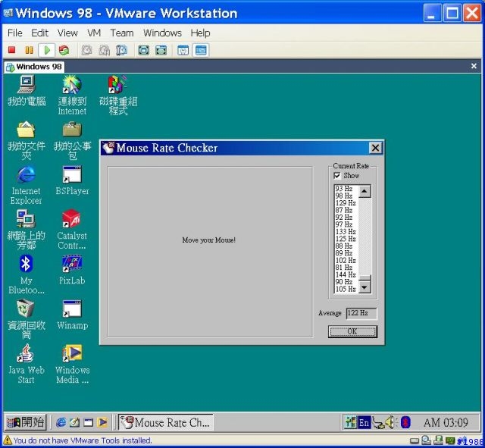This screenshot has height=448, width=485.
Task: Select the Winamp desktop icon
Action: tap(72, 315)
